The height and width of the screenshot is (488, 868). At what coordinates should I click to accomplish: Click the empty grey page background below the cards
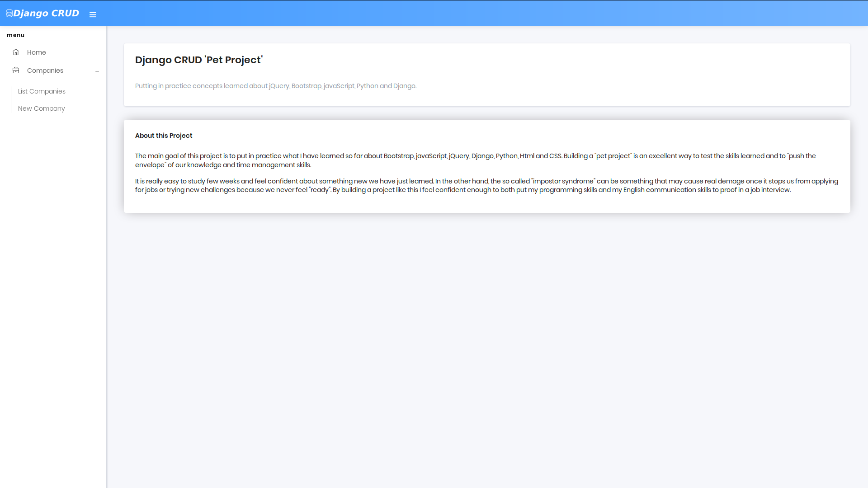pyautogui.click(x=487, y=343)
